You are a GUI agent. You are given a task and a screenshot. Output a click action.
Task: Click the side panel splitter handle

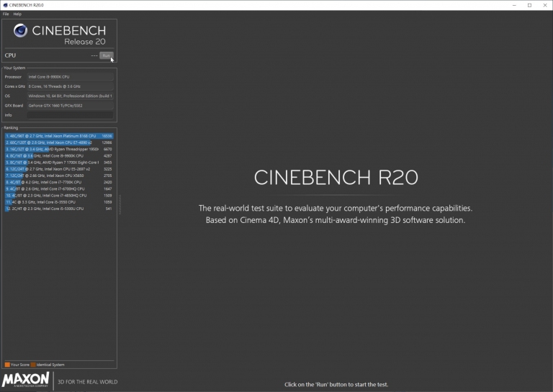[x=120, y=204]
